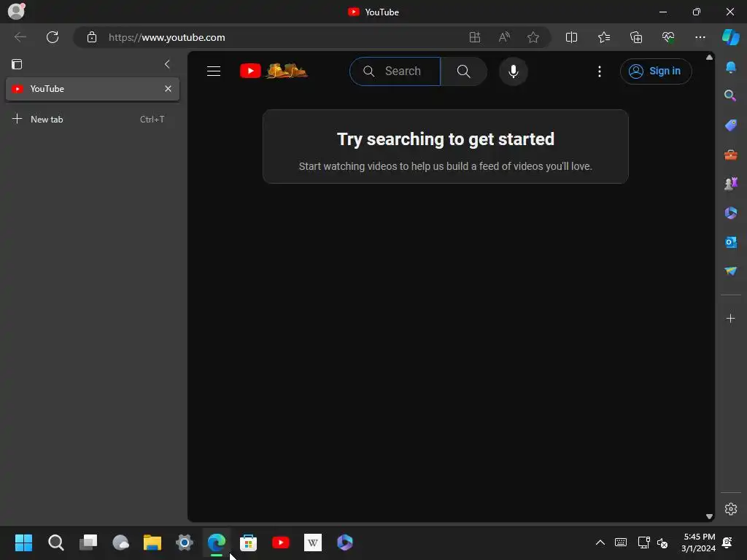747x560 pixels.
Task: Submit search with the magnifier button
Action: 463,71
